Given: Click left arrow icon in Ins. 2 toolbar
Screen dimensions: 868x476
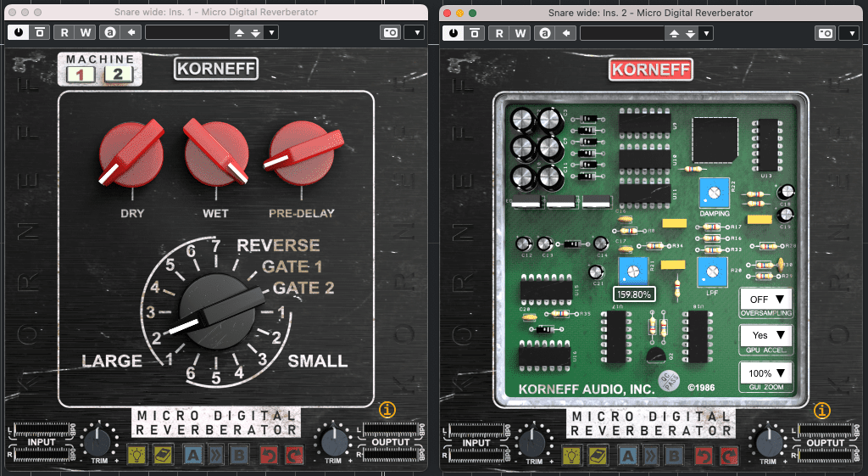Looking at the screenshot, I should [566, 33].
